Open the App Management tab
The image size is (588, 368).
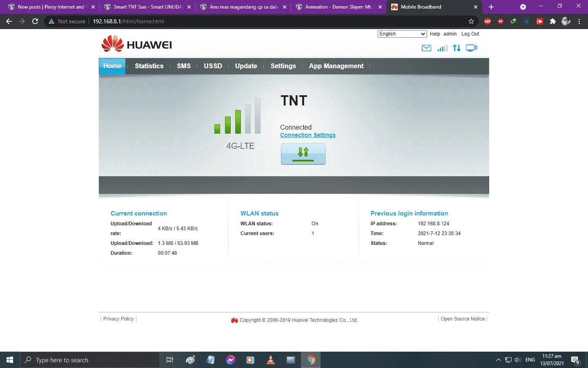click(336, 66)
